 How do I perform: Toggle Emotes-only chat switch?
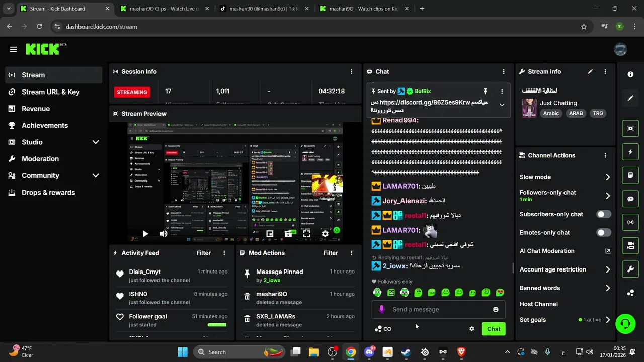(604, 233)
